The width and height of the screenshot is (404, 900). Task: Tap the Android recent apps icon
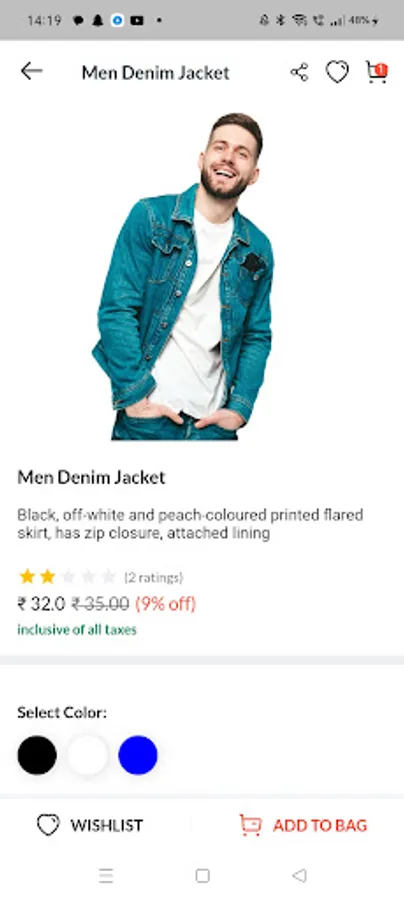[106, 875]
